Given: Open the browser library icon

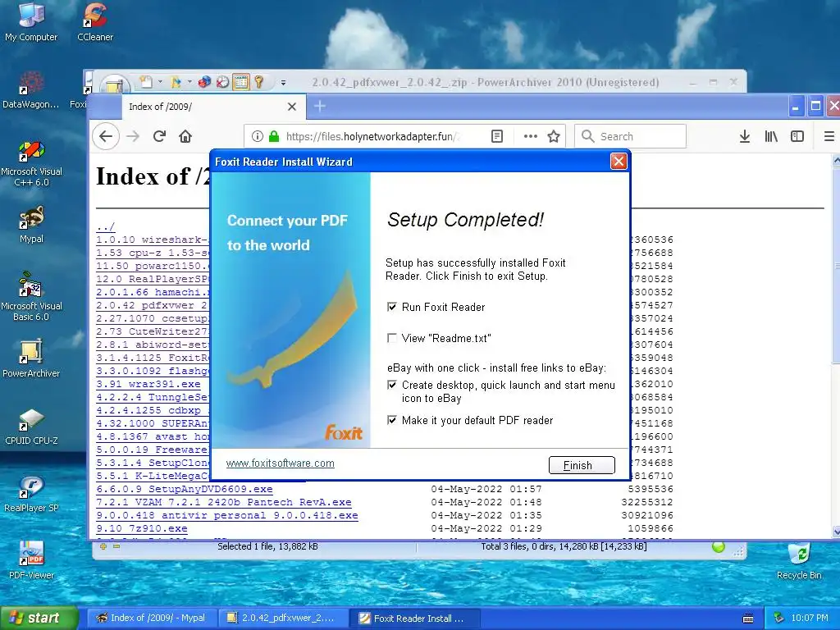Looking at the screenshot, I should coord(771,137).
